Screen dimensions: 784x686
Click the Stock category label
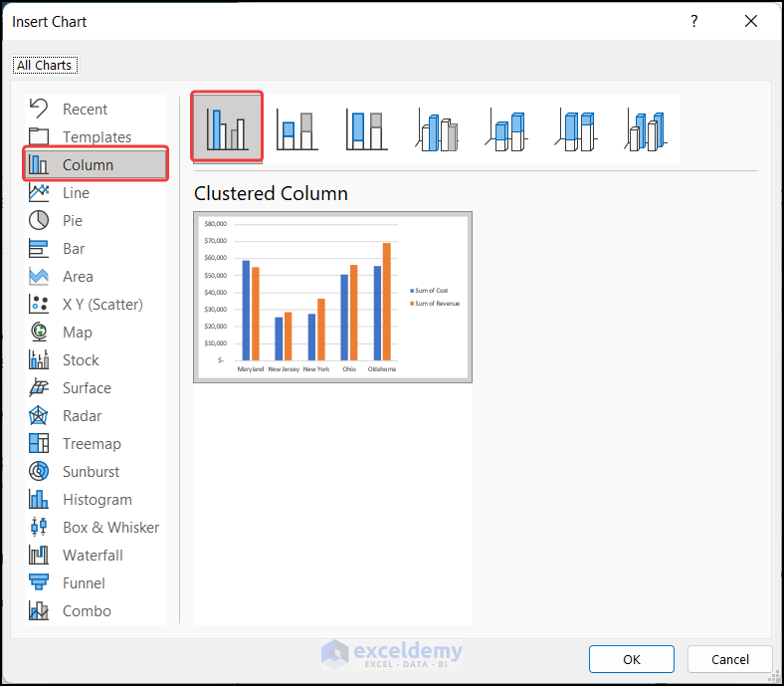pyautogui.click(x=81, y=360)
